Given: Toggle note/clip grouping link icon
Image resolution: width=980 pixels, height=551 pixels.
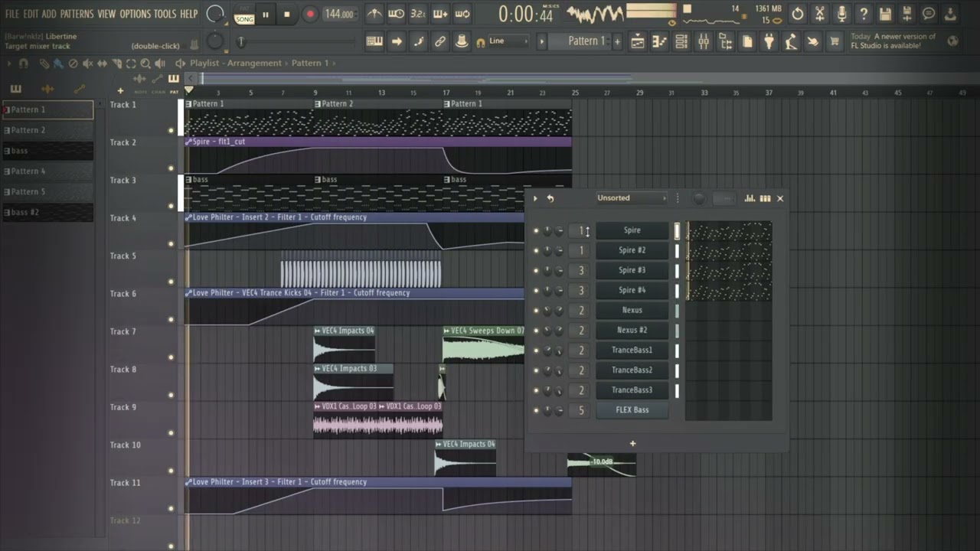Looking at the screenshot, I should coord(440,41).
